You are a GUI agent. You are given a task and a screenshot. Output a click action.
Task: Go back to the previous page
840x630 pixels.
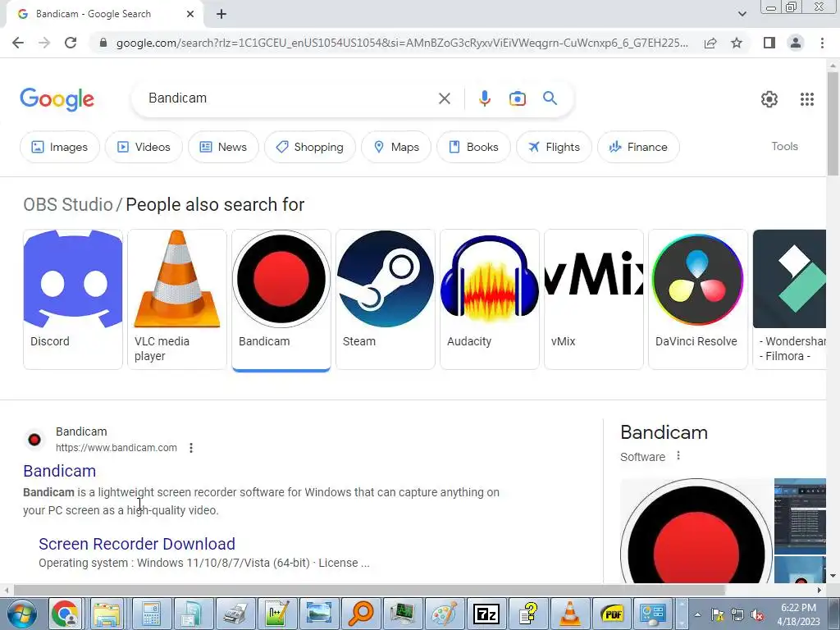[18, 43]
